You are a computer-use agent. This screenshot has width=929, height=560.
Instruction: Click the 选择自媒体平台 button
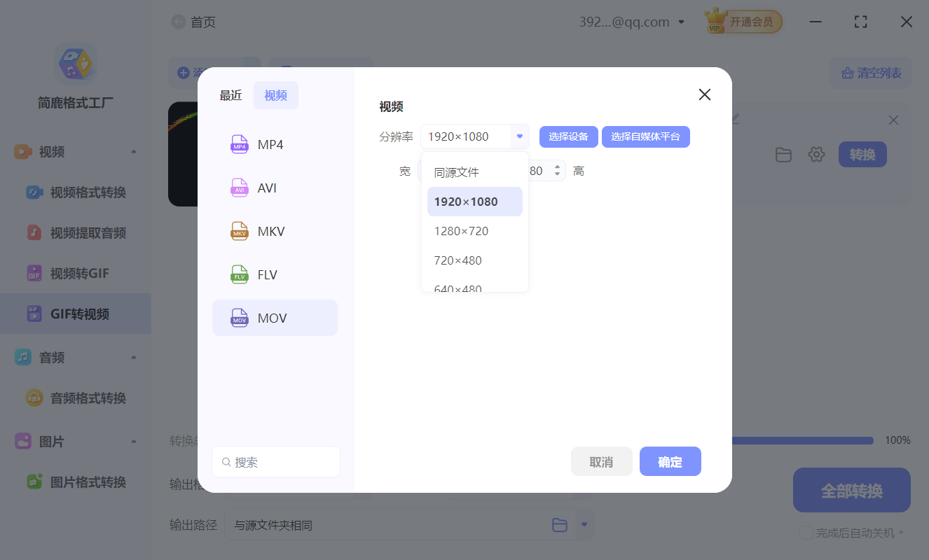click(x=645, y=136)
